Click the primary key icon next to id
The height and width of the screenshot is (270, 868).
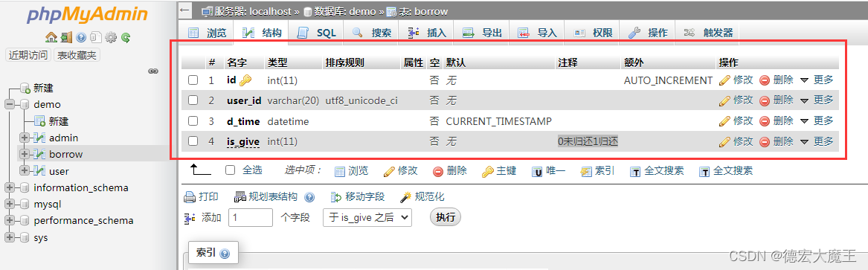(245, 80)
